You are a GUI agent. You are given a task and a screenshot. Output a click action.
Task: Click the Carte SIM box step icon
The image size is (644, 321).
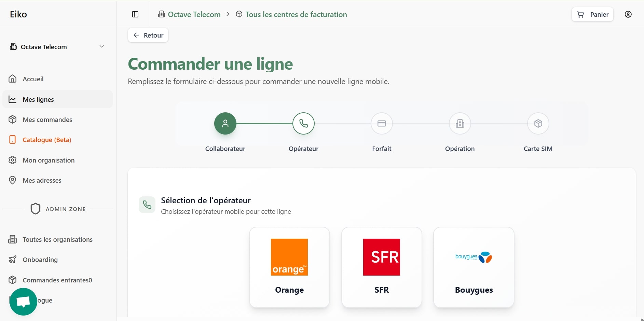538,123
